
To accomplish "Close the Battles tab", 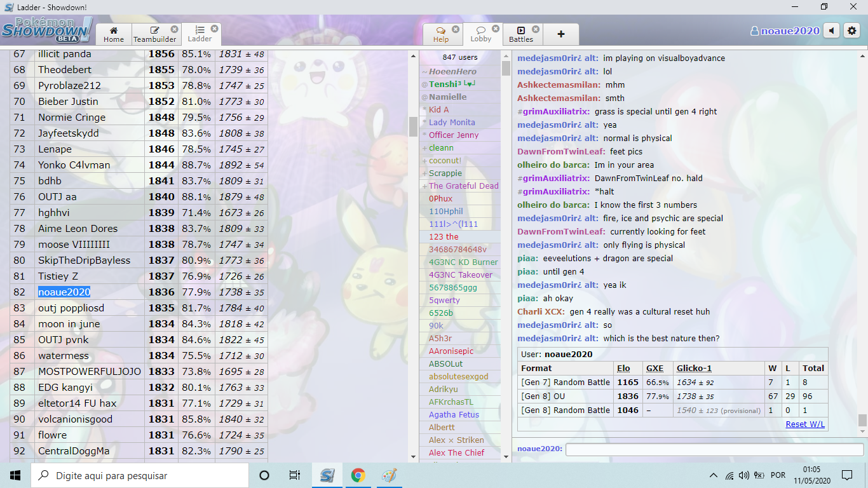I will coord(536,29).
